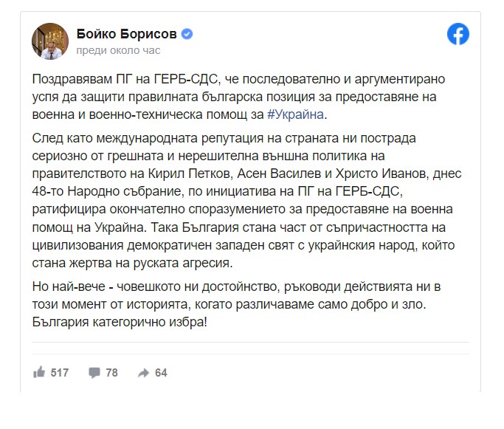Click the Facebook logo icon
The height and width of the screenshot is (429, 504).
coord(458,35)
